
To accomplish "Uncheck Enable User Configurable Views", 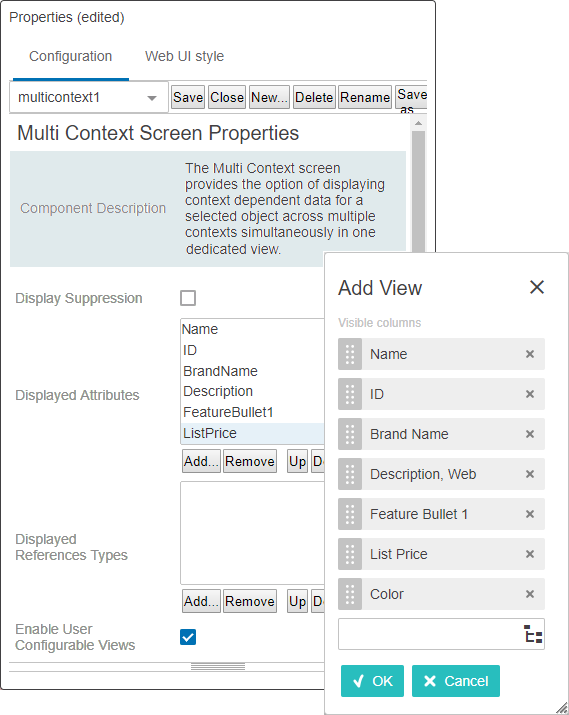I will 188,637.
